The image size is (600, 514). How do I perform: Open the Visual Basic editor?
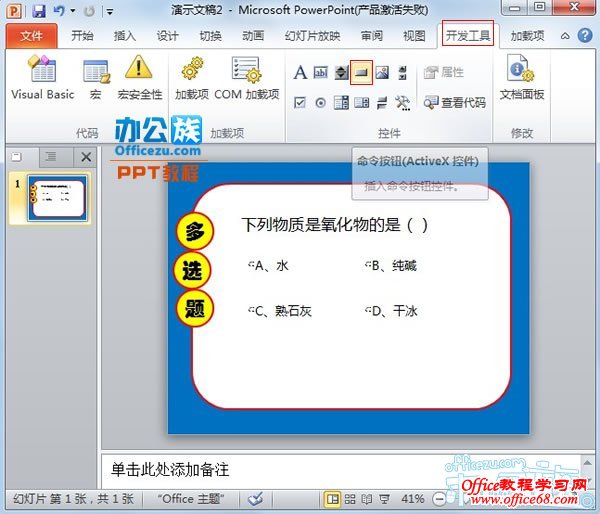42,78
